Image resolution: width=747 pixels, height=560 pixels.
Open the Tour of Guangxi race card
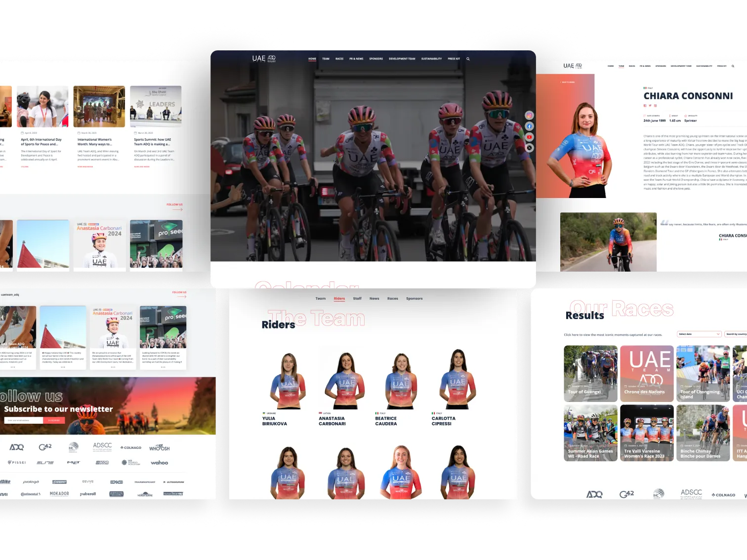tap(591, 373)
